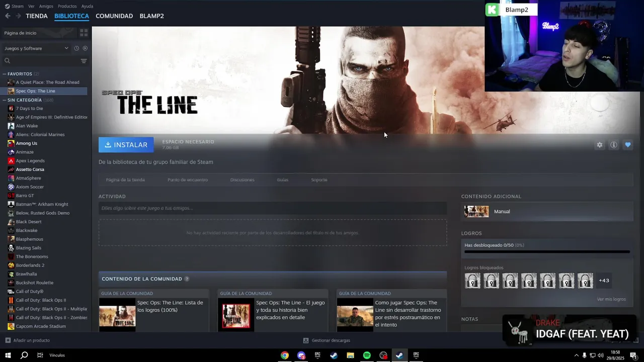Open Task View on the taskbar

point(40,355)
